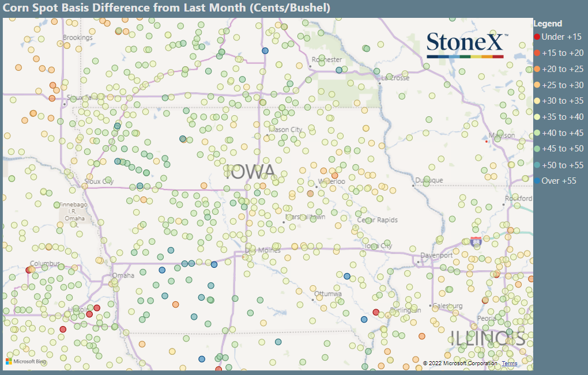Click the 'Columbus' city label
588x375 pixels.
coord(45,263)
